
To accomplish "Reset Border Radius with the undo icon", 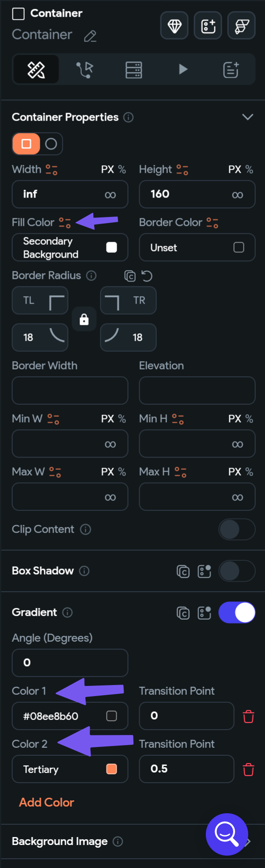I will (x=148, y=275).
